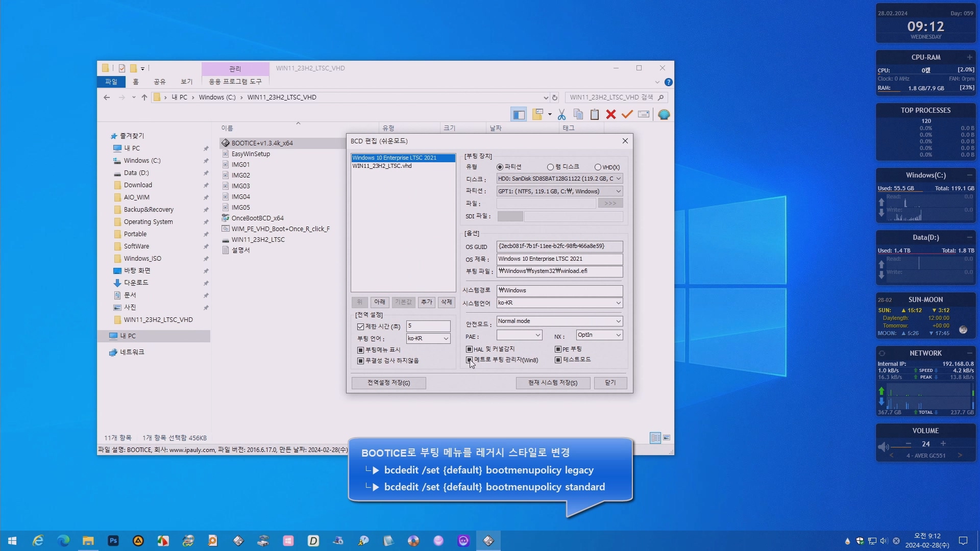Click the shell icon in Explorer toolbar
980x551 pixels.
(664, 114)
